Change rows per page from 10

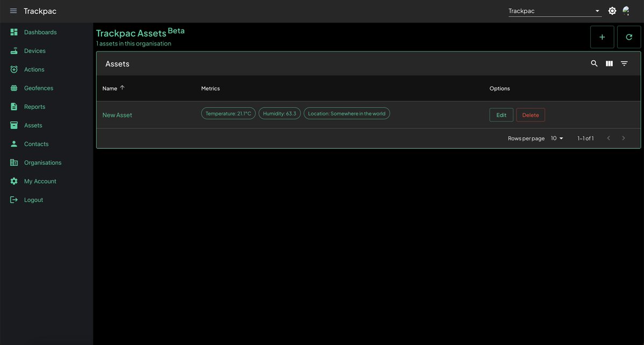(x=557, y=138)
